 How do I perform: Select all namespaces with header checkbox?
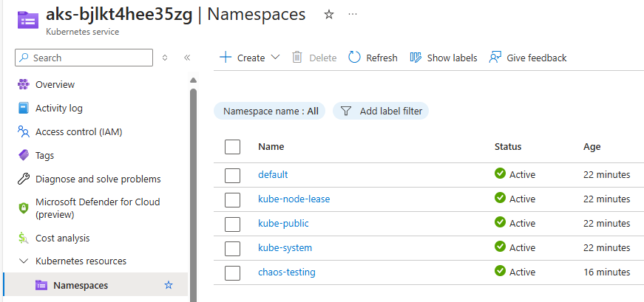(232, 147)
